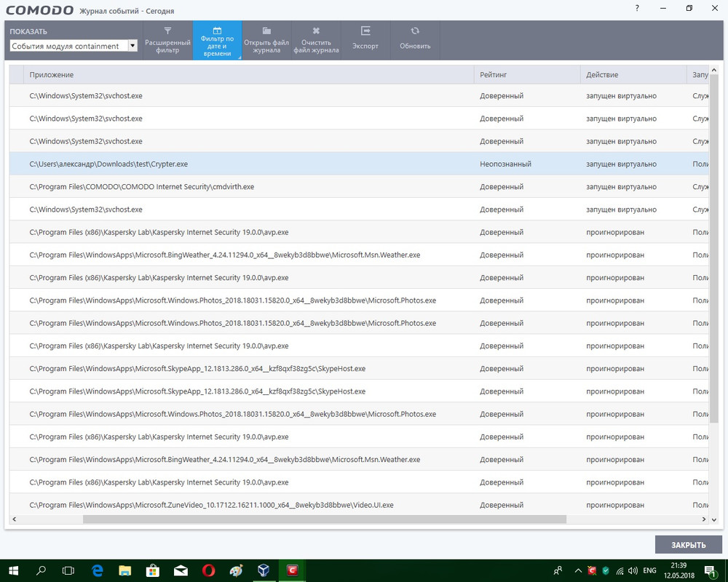
Task: Select the Microsoft.Msn.Weather.exe first row
Action: point(360,255)
